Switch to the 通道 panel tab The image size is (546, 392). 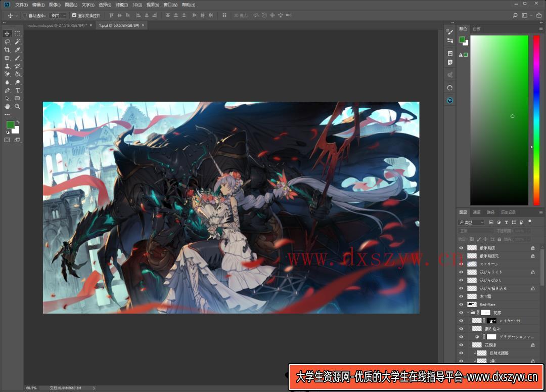476,212
